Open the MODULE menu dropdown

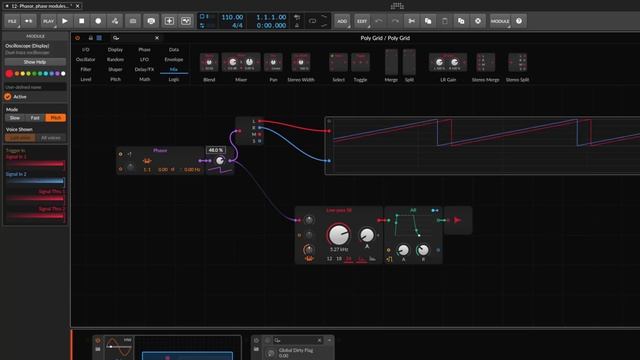(x=500, y=21)
